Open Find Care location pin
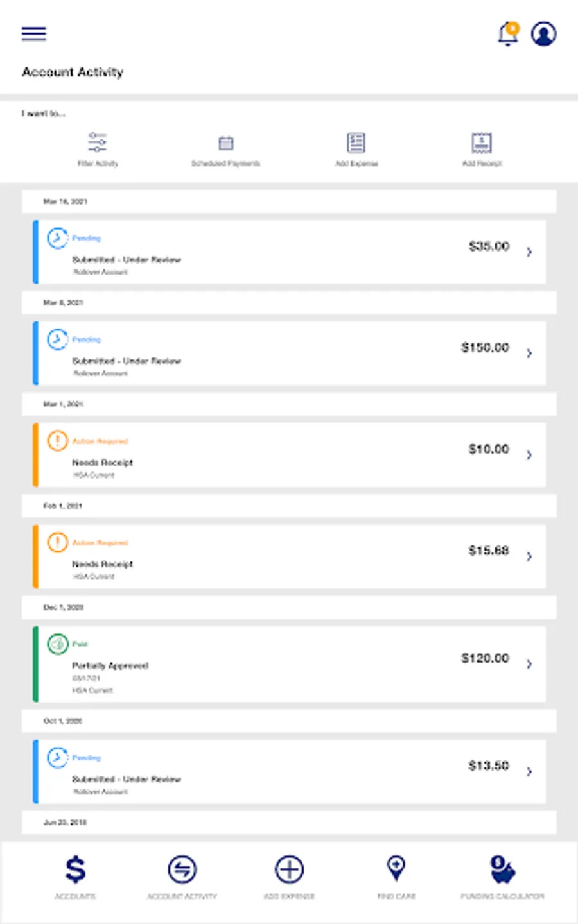Screen dimensions: 578x924 pos(396,869)
